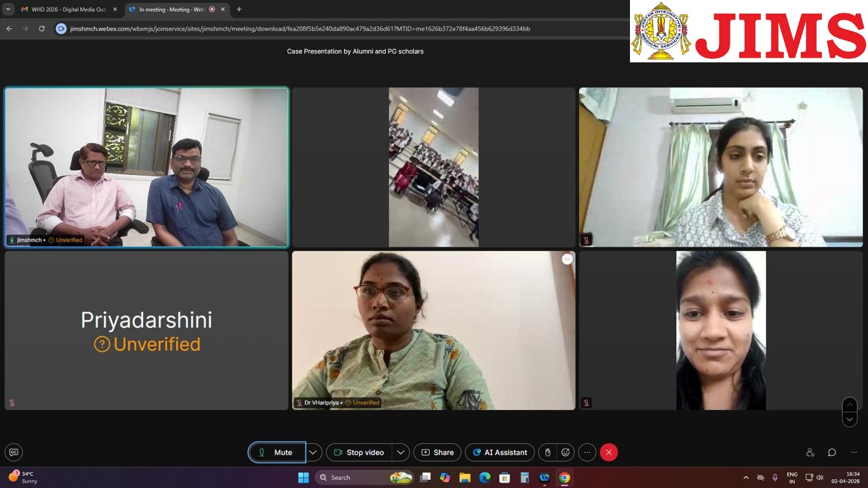Screen dimensions: 868x488
Task: Open the chat panel icon
Action: click(831, 452)
